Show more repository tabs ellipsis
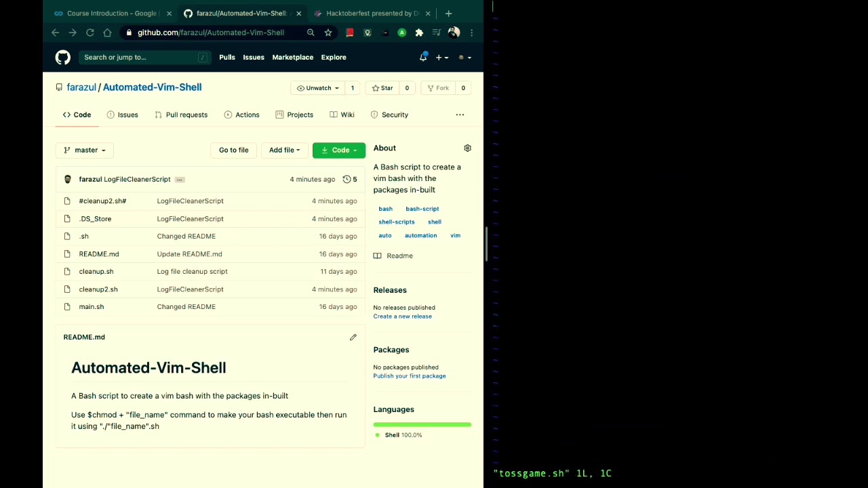This screenshot has width=868, height=488. (460, 115)
